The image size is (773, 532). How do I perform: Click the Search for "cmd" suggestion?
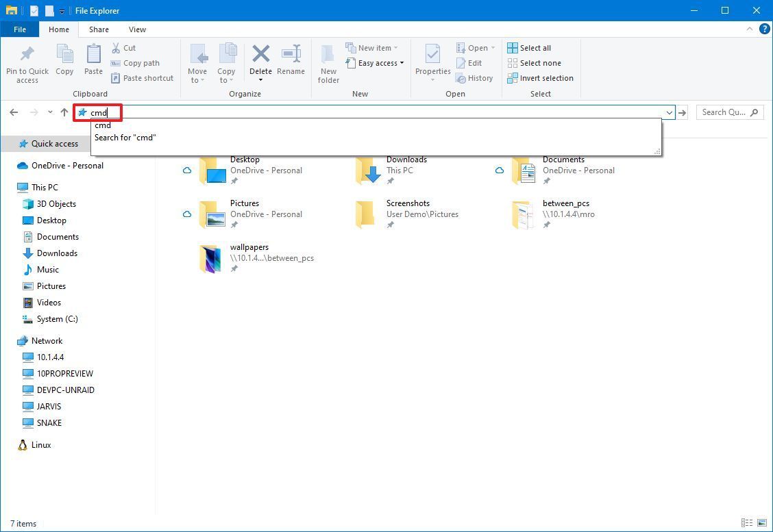pyautogui.click(x=125, y=137)
